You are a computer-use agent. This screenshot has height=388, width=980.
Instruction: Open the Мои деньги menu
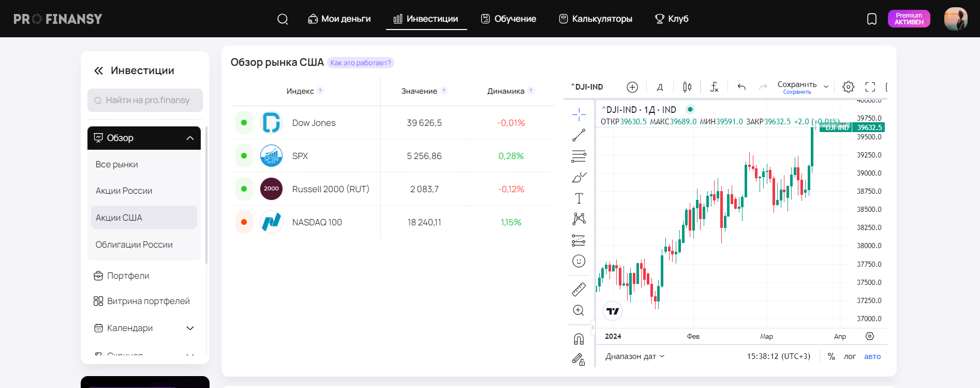pyautogui.click(x=339, y=19)
